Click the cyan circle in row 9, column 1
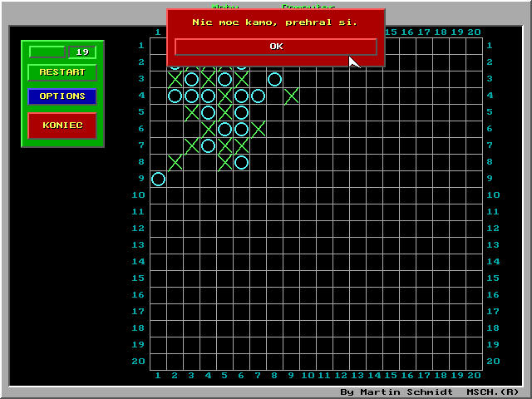532x399 pixels. pos(158,179)
